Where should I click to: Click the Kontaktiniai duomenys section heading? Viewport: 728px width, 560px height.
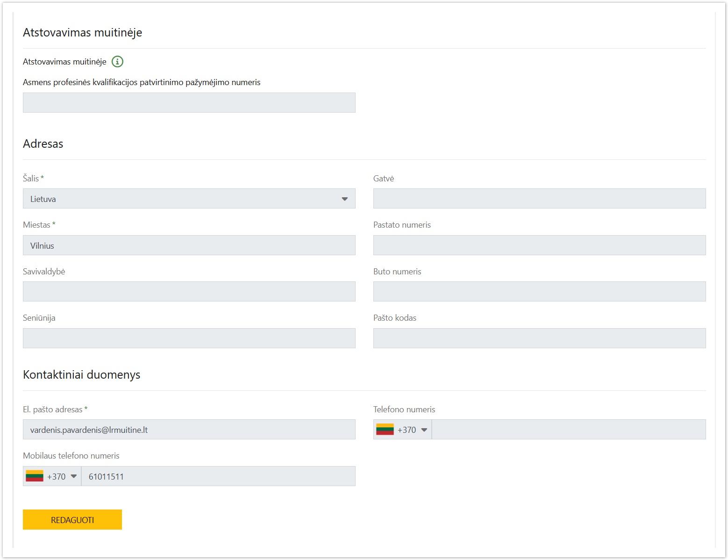82,375
